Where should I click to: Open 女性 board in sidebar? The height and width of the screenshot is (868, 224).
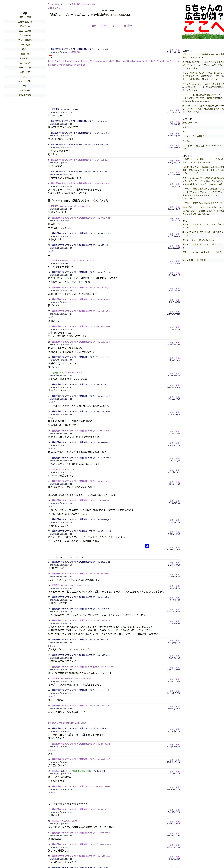click(x=25, y=86)
